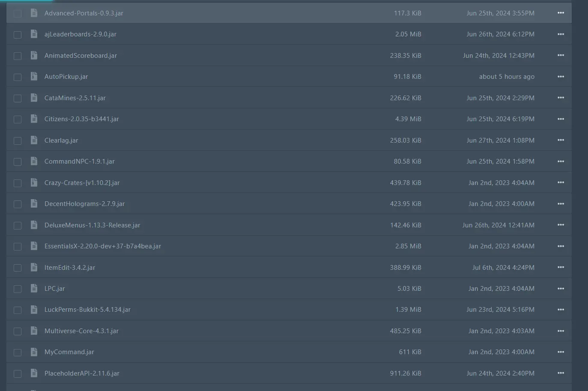Toggle the AutoPickup.jar checkbox

coord(18,77)
